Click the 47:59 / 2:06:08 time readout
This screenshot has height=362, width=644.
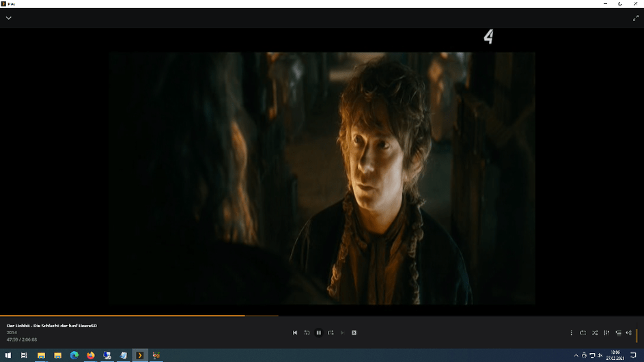tap(22, 340)
